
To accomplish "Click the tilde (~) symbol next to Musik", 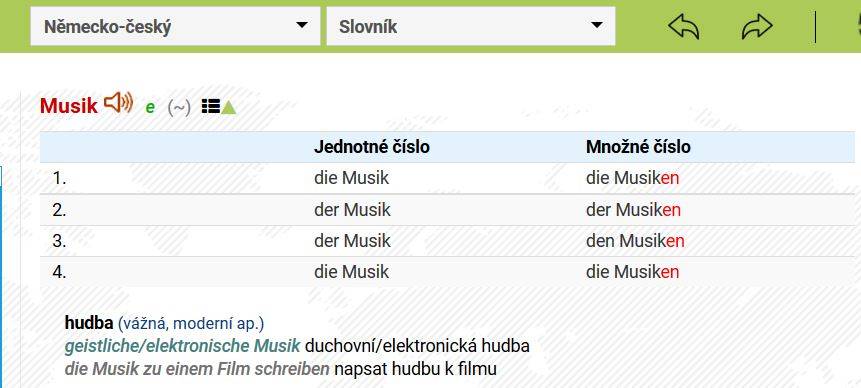I will [179, 107].
